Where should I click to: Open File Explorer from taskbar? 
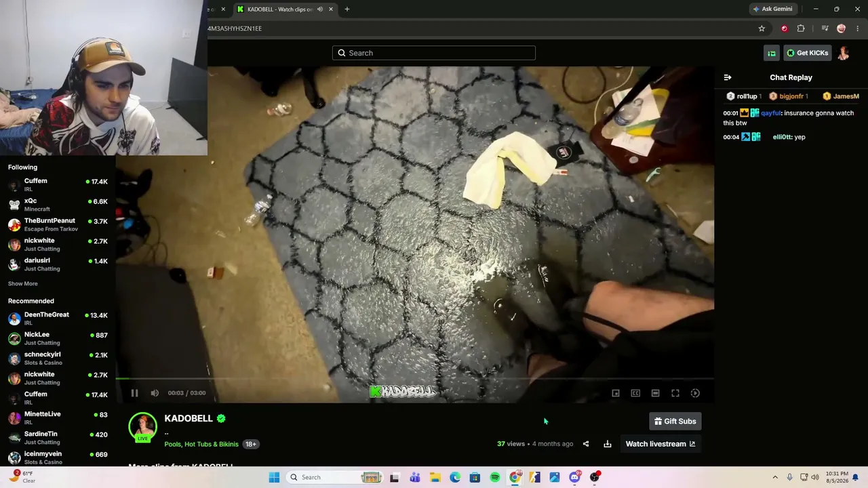click(x=435, y=477)
